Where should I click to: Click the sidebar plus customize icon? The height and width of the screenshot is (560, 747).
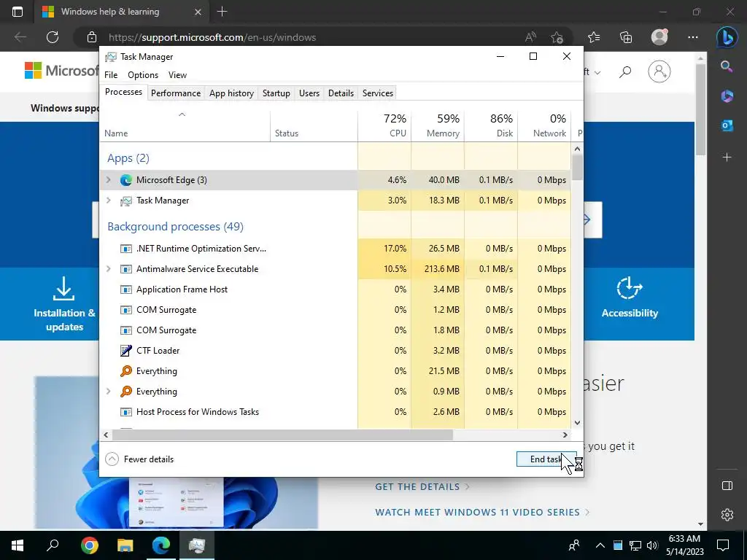point(727,157)
